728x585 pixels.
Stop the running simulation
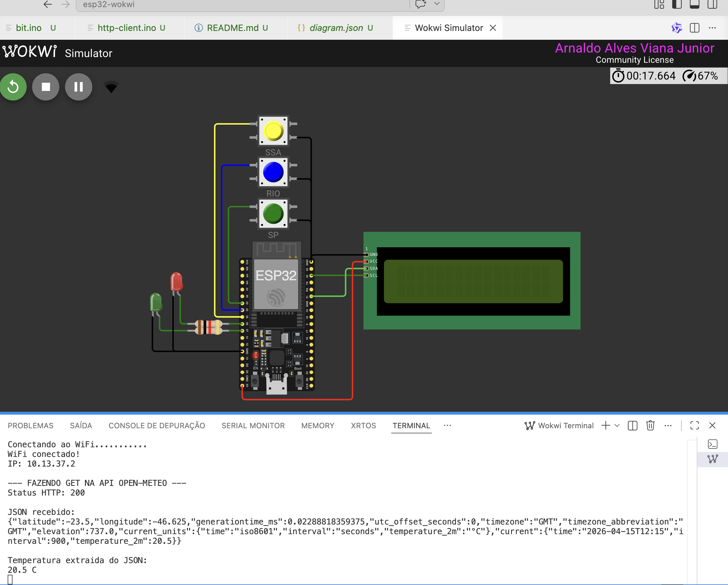[46, 87]
